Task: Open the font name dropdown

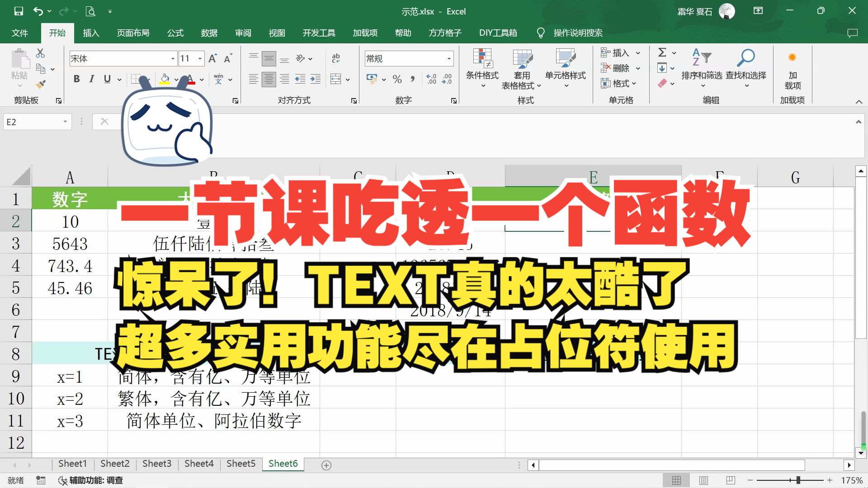Action: (173, 59)
